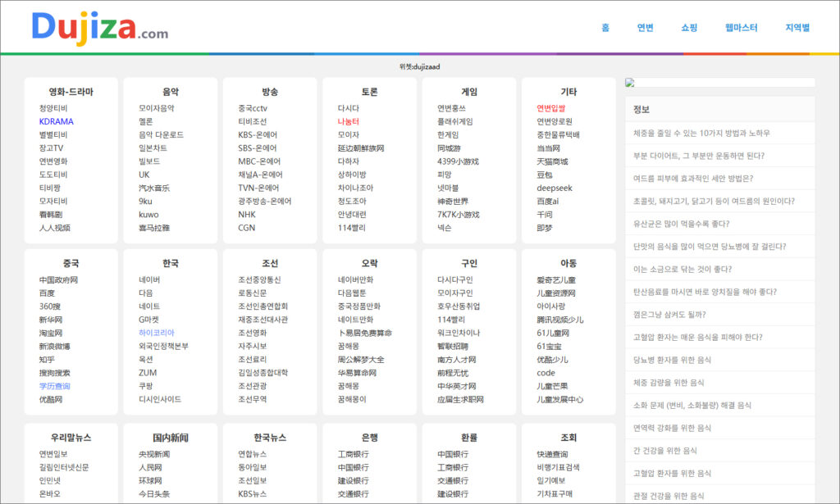Open MBC-온에어 broadcast link
Viewport: 840px width, 504px height.
(259, 161)
